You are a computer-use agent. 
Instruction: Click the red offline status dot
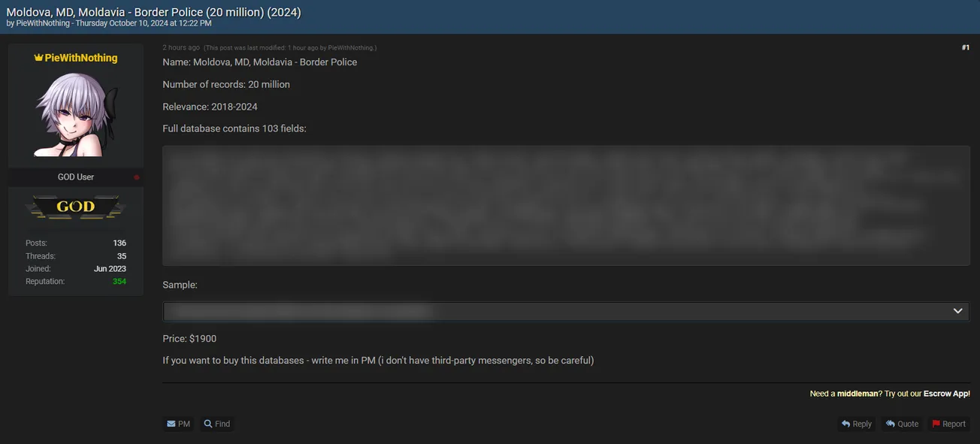click(136, 177)
